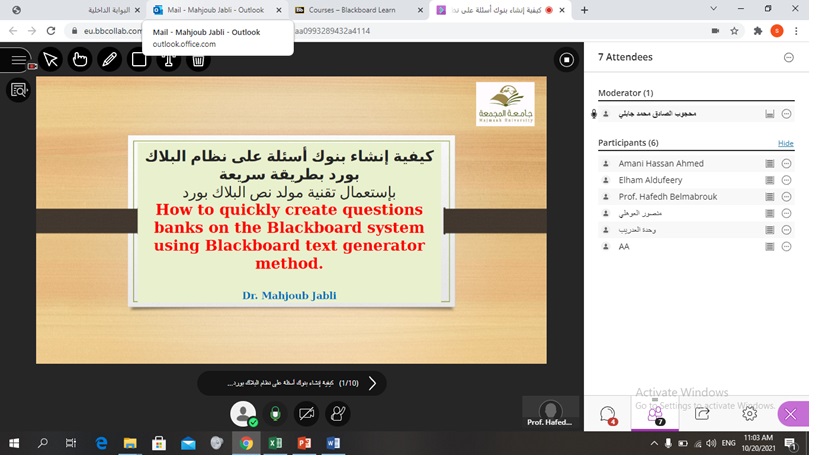
Task: Click connection status icon for Prof. Hafedh Belmabrouk
Action: coord(769,197)
